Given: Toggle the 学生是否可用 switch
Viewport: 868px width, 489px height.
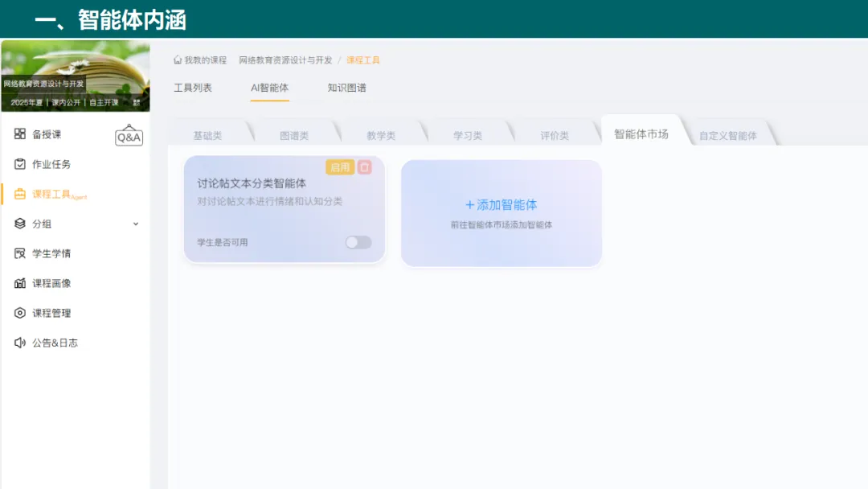Looking at the screenshot, I should [x=358, y=242].
